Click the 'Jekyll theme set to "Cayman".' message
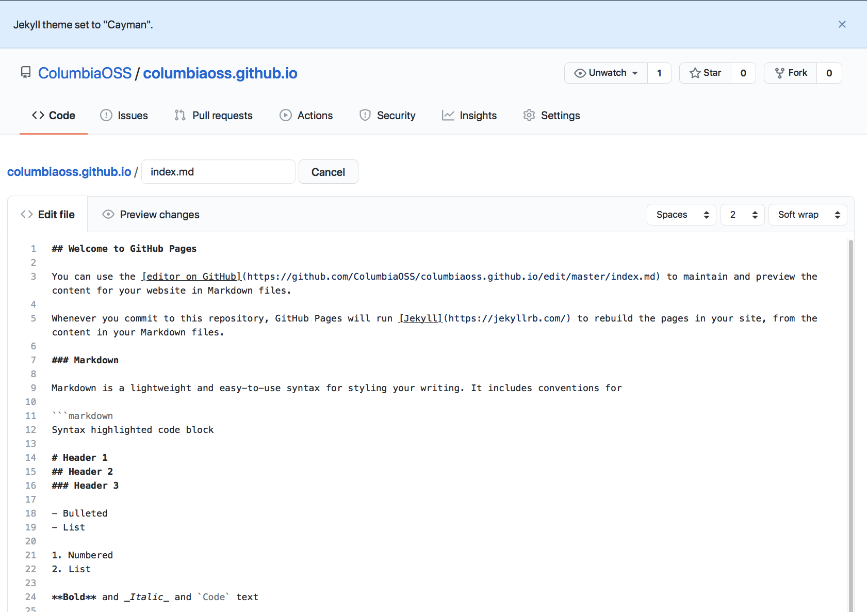This screenshot has height=612, width=868. 83,25
